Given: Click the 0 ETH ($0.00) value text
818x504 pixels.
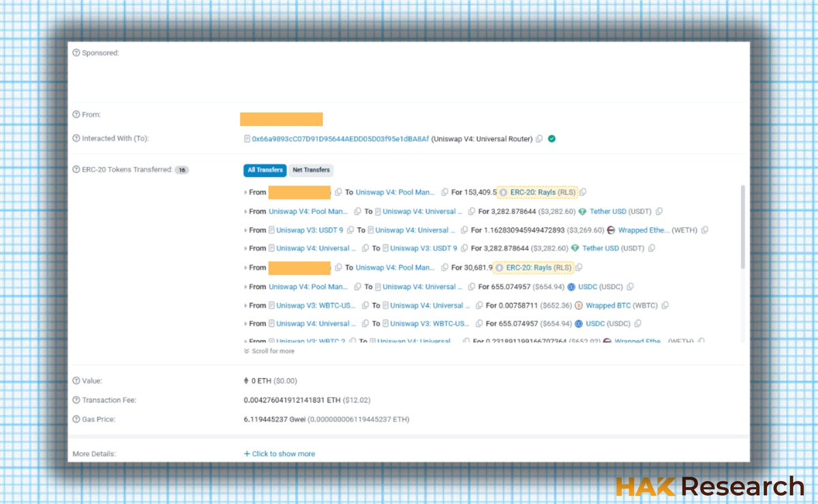Looking at the screenshot, I should click(275, 381).
